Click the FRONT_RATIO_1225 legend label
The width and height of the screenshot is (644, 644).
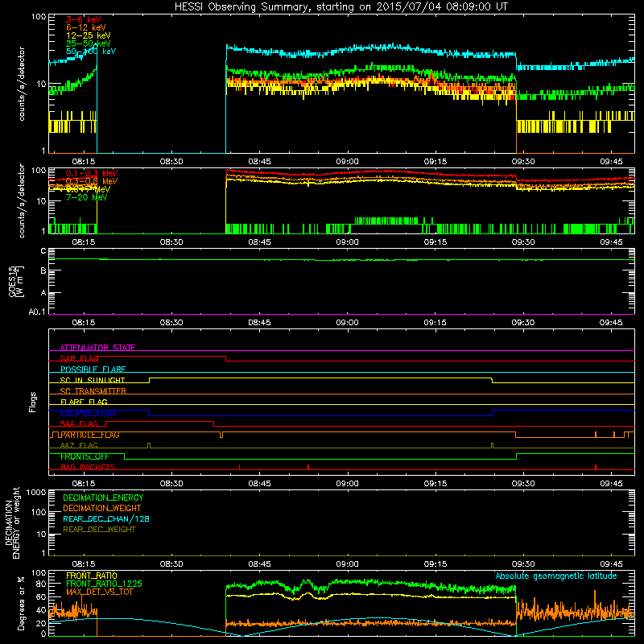point(105,584)
